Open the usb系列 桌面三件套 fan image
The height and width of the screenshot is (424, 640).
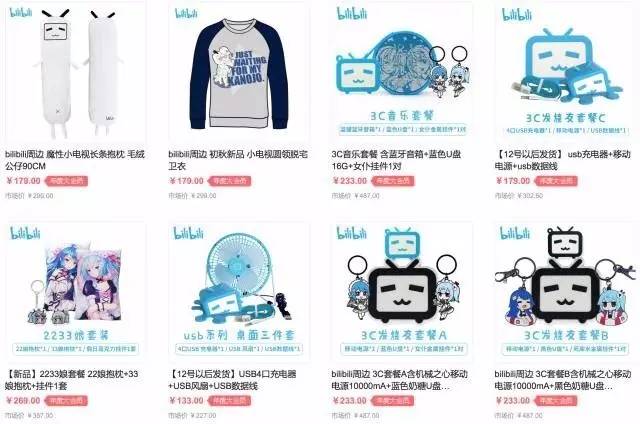(239, 292)
